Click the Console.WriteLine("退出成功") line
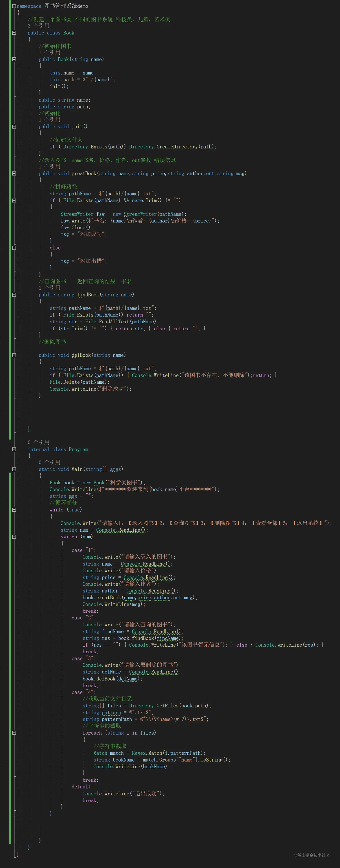Screen dimensions: 340x868 [123, 794]
